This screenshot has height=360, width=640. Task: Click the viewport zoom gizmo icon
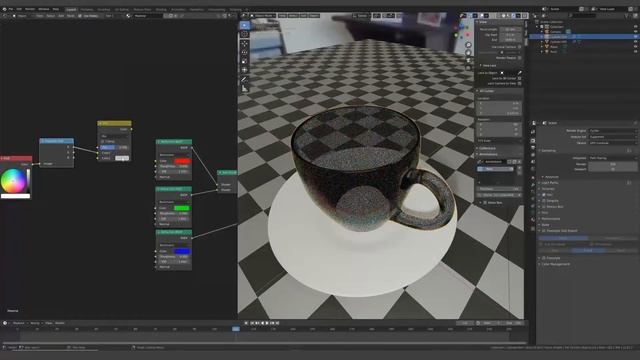pos(468,45)
